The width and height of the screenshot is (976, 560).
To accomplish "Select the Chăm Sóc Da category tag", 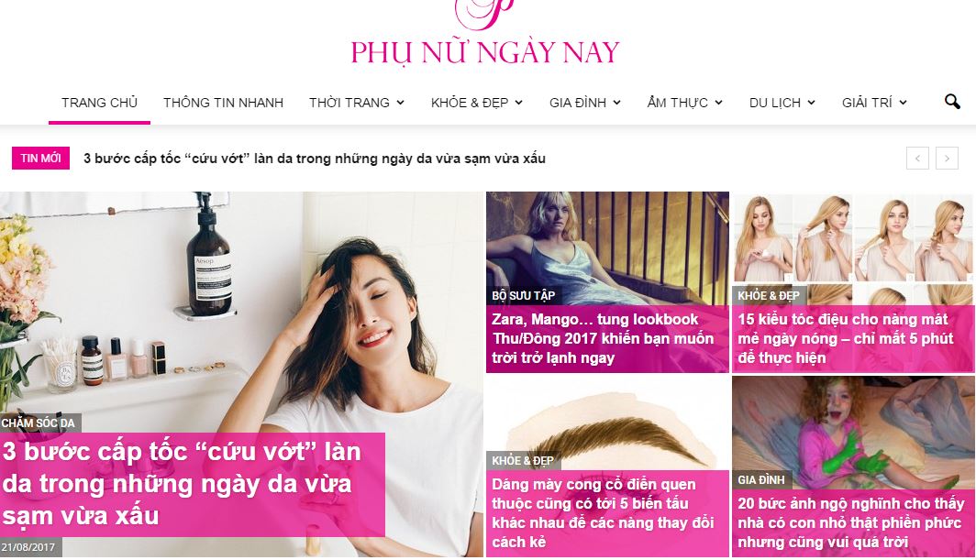I will [x=39, y=423].
